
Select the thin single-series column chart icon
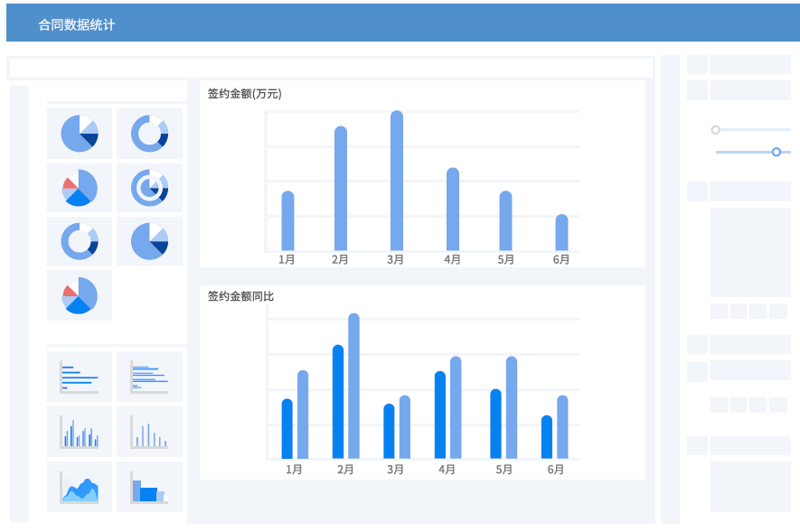149,432
